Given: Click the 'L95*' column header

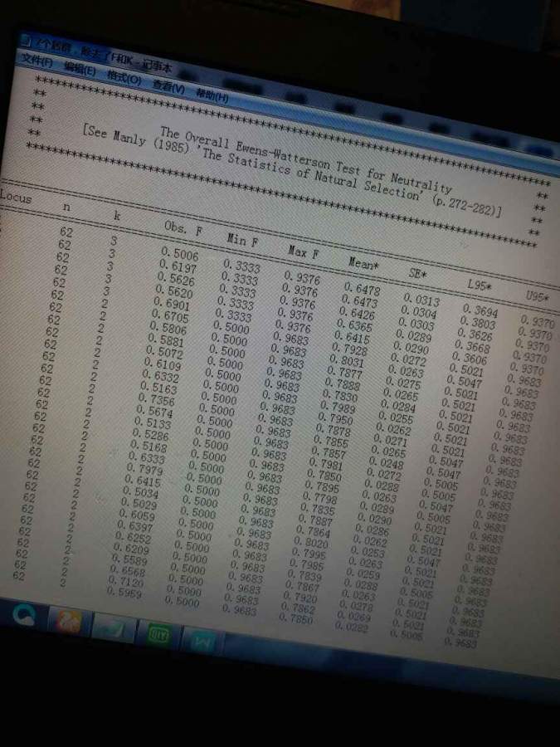Looking at the screenshot, I should point(479,285).
